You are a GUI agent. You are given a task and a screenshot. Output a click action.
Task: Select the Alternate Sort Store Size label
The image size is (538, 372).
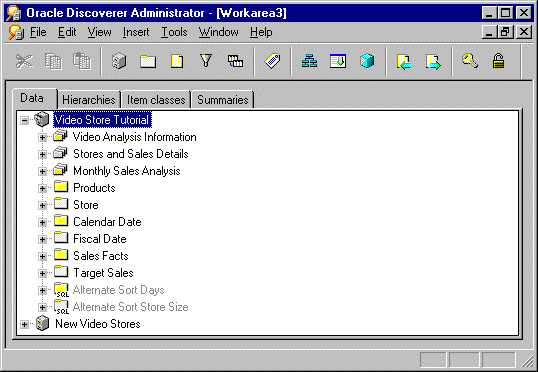(x=131, y=307)
